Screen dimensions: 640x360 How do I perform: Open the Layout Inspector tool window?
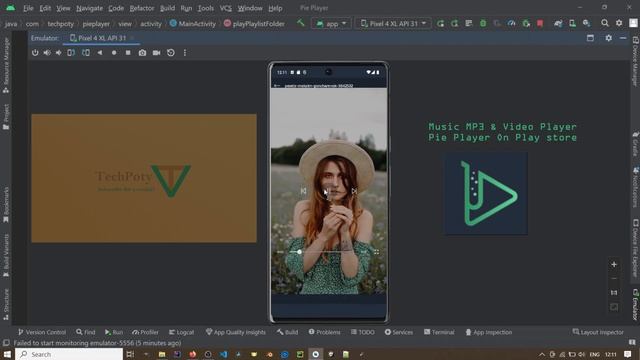click(x=598, y=332)
